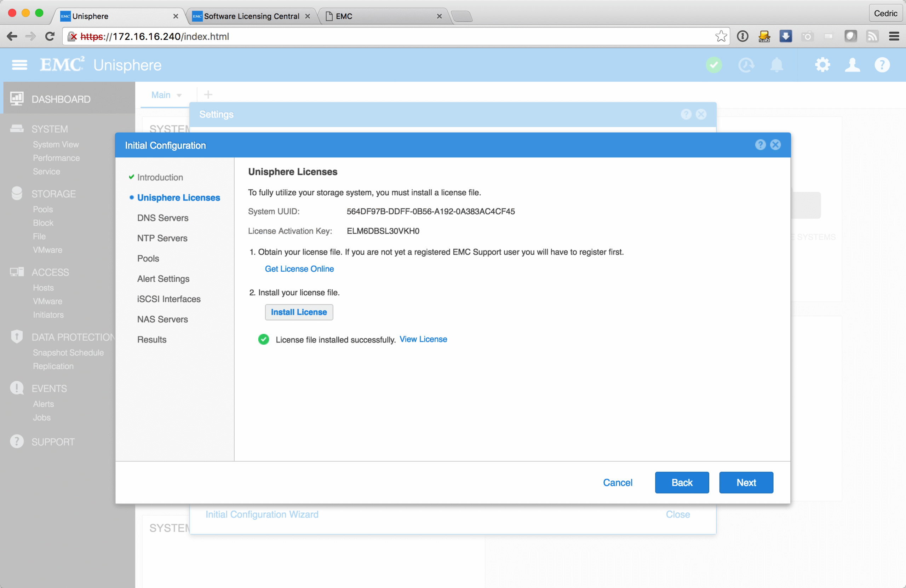Open the Get License Online link

pos(299,269)
